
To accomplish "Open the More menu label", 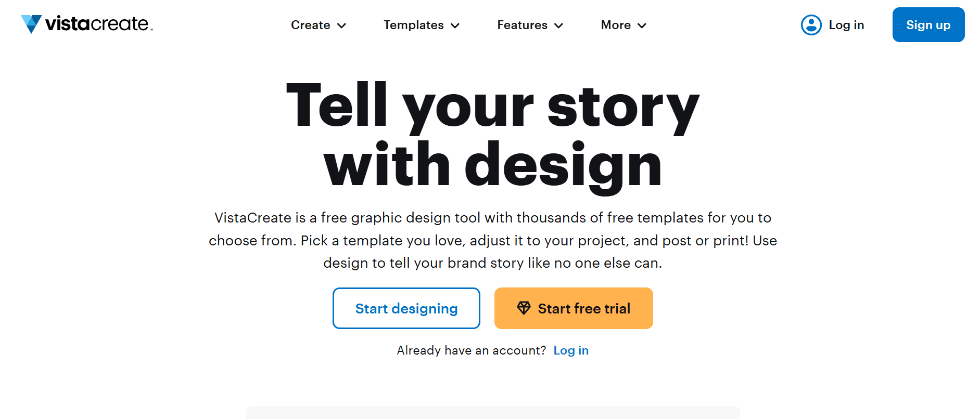I will 616,25.
